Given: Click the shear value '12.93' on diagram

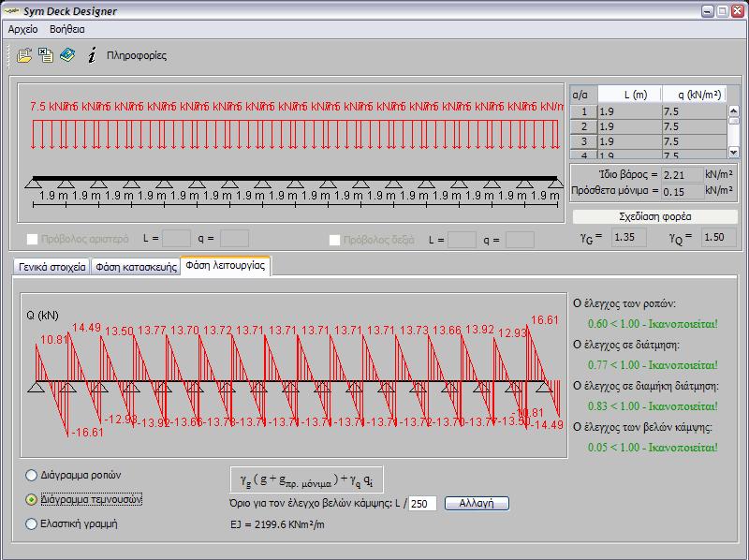Looking at the screenshot, I should (x=512, y=333).
